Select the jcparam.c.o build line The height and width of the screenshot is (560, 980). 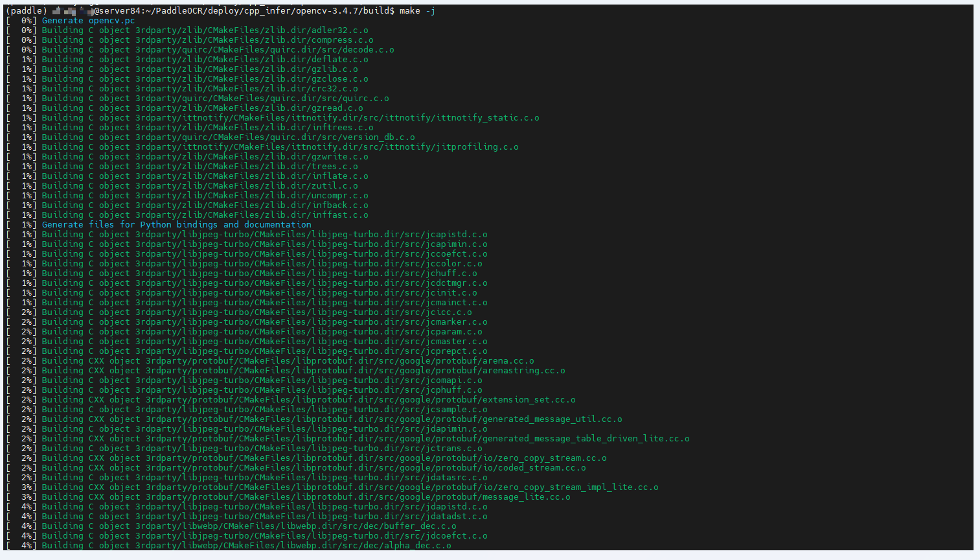pyautogui.click(x=244, y=332)
